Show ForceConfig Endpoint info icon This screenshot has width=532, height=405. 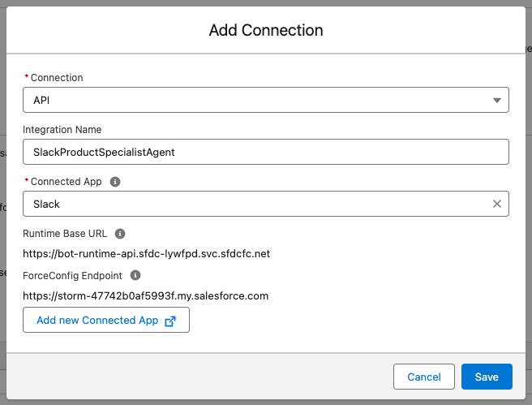click(135, 275)
